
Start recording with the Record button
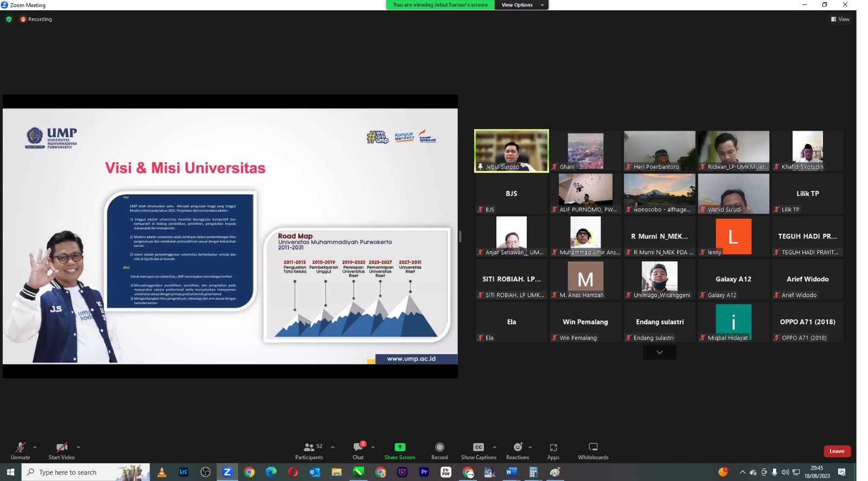(439, 450)
